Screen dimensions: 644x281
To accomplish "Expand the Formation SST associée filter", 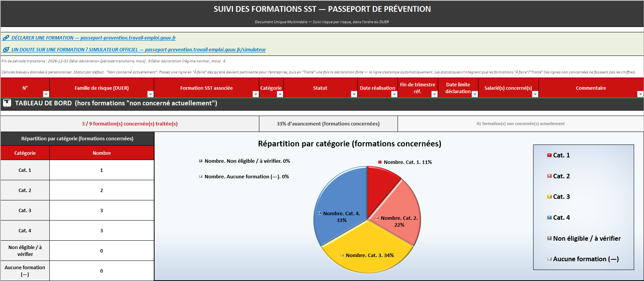I will [x=256, y=94].
